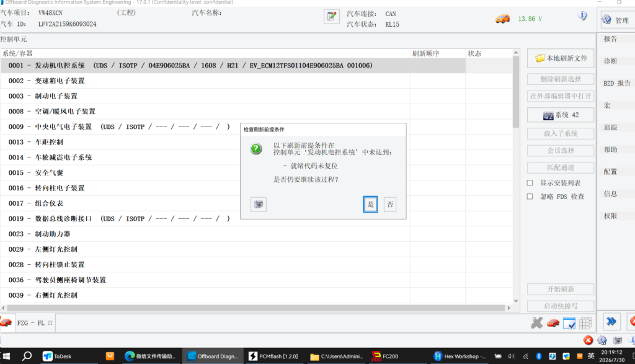
Task: Click the red car icon left of FZG tab
Action: point(6,322)
